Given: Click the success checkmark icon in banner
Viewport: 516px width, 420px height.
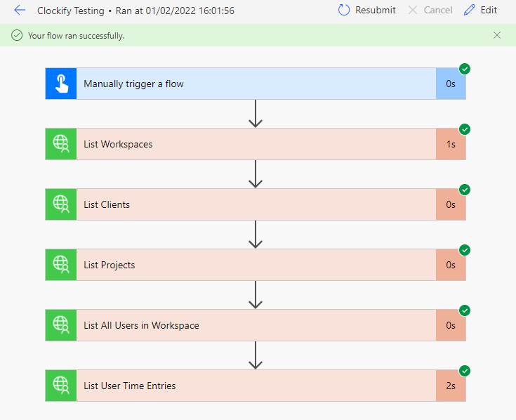Looking at the screenshot, I should point(17,35).
